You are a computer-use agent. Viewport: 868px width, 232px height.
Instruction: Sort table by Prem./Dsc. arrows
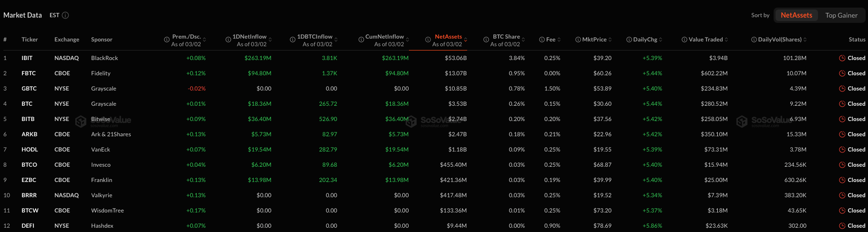point(204,40)
